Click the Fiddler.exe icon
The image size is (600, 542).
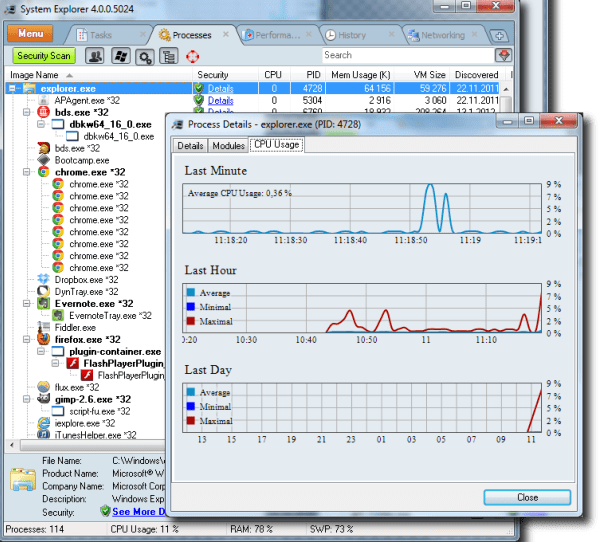44,327
